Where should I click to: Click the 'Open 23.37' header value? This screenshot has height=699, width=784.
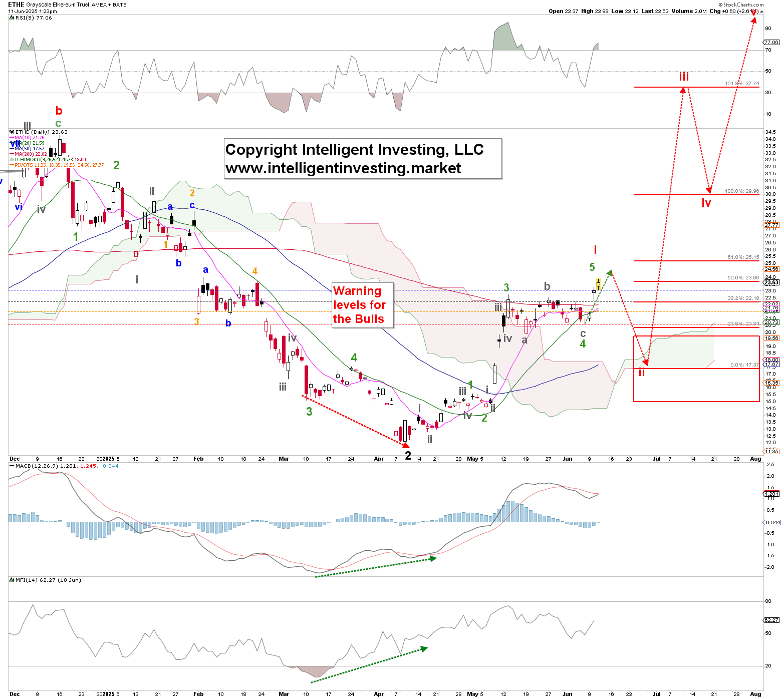coord(564,11)
